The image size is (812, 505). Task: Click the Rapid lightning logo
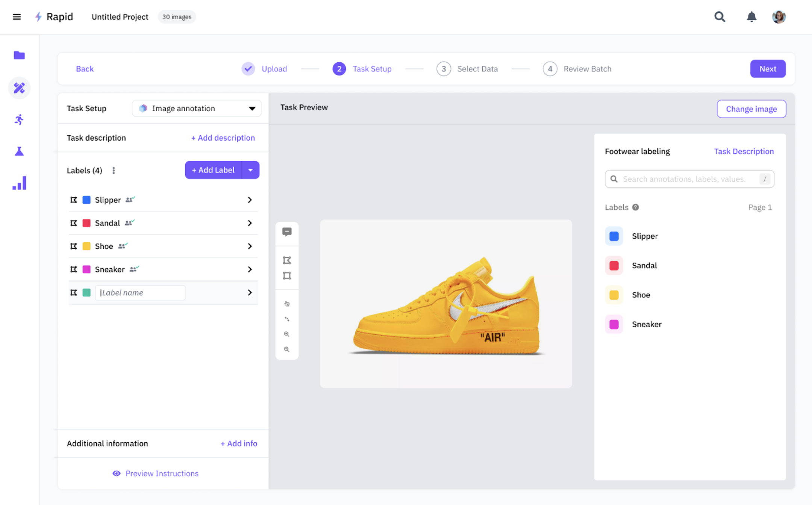click(x=38, y=17)
